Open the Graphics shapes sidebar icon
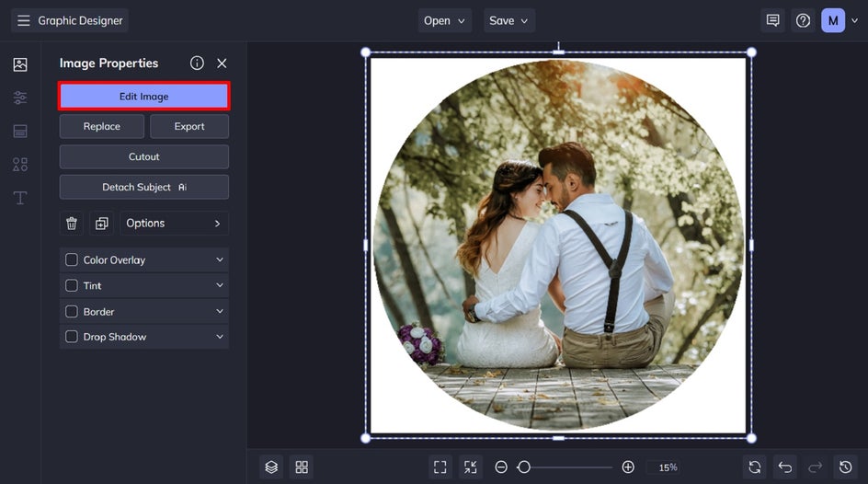This screenshot has height=484, width=868. [20, 165]
